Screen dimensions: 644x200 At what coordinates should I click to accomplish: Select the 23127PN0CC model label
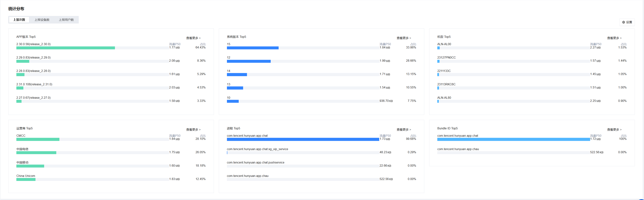(x=446, y=58)
